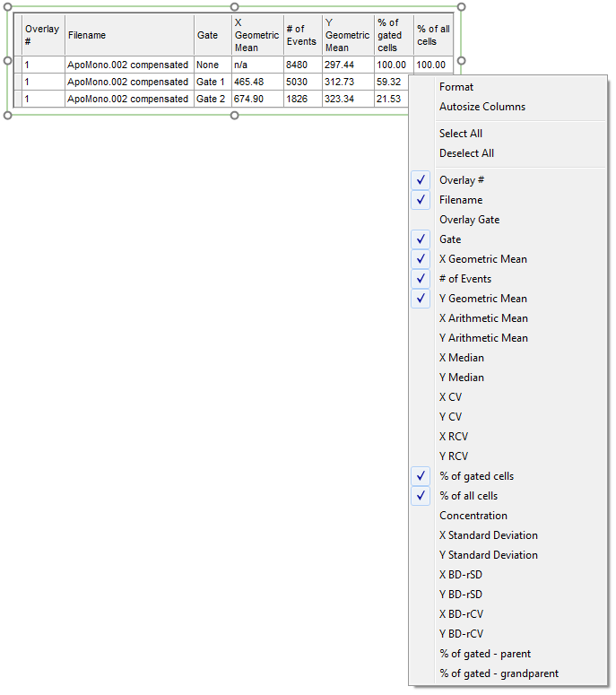Enable the Overlay Gate column

[469, 220]
